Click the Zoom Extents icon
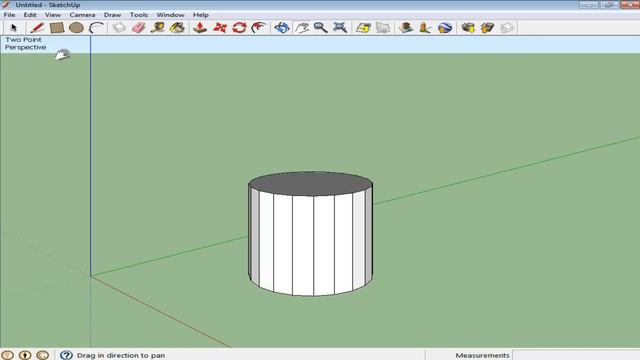Image resolution: width=640 pixels, height=360 pixels. click(x=340, y=28)
